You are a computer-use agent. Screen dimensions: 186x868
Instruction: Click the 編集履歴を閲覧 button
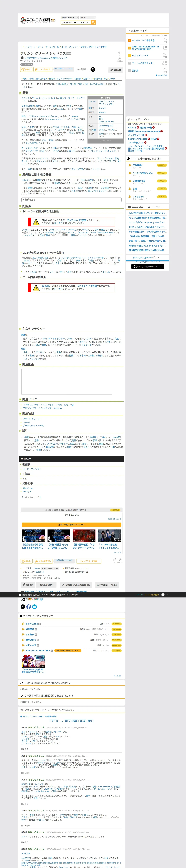46,585
